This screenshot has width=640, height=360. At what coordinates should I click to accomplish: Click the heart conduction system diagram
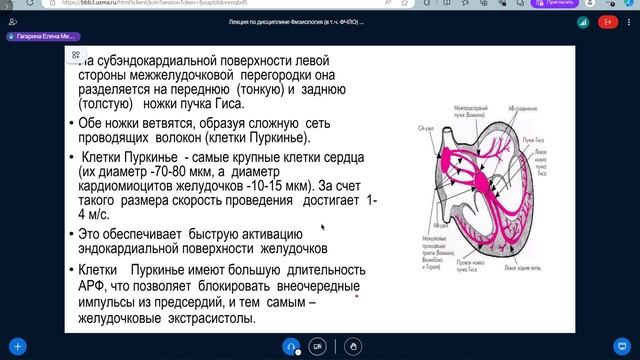tap(482, 188)
